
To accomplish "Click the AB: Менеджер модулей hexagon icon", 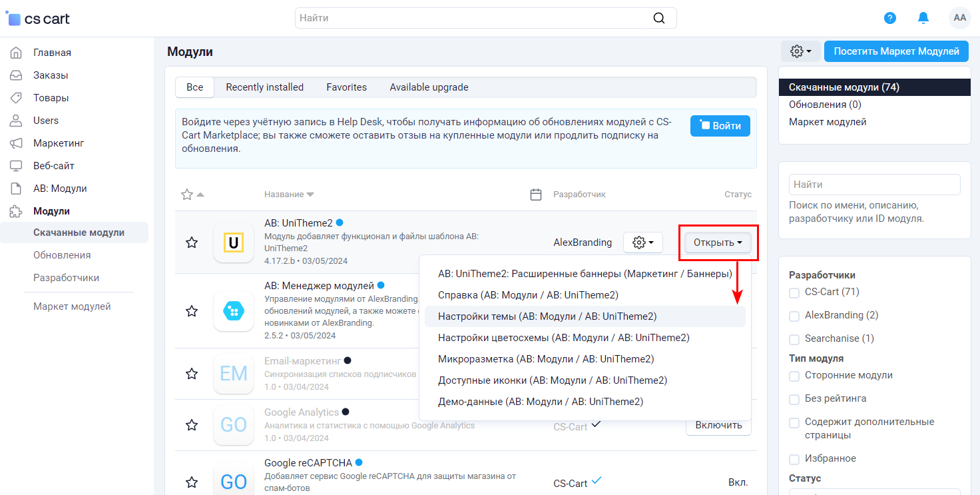I will click(x=233, y=311).
